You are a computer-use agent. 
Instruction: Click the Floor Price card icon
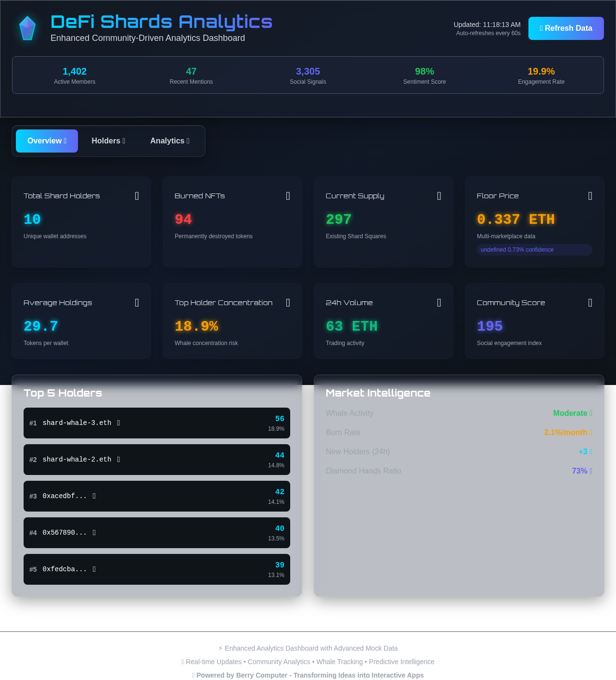[x=590, y=195]
